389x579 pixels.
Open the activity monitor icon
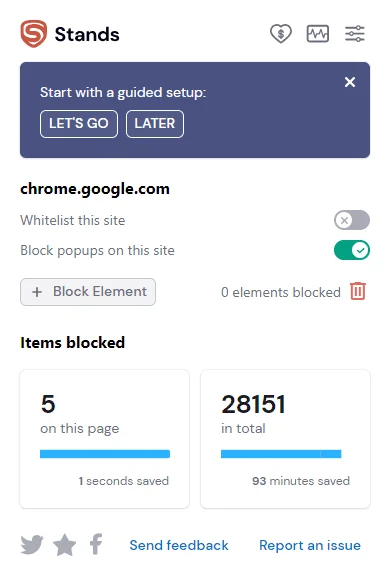pos(318,34)
